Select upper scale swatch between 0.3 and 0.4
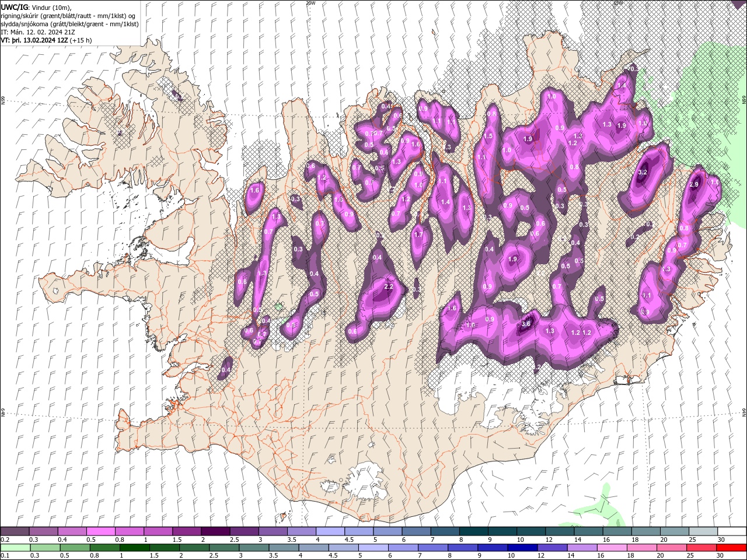 point(43,531)
